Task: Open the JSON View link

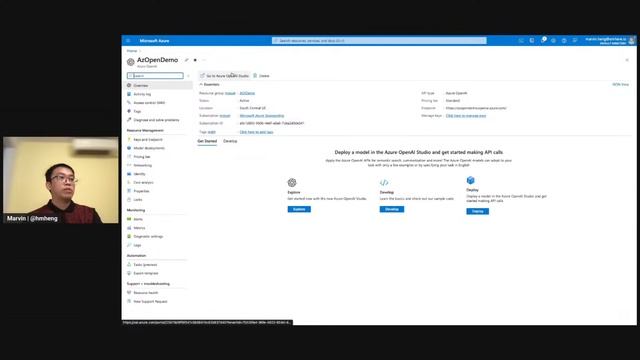Action: tap(620, 84)
